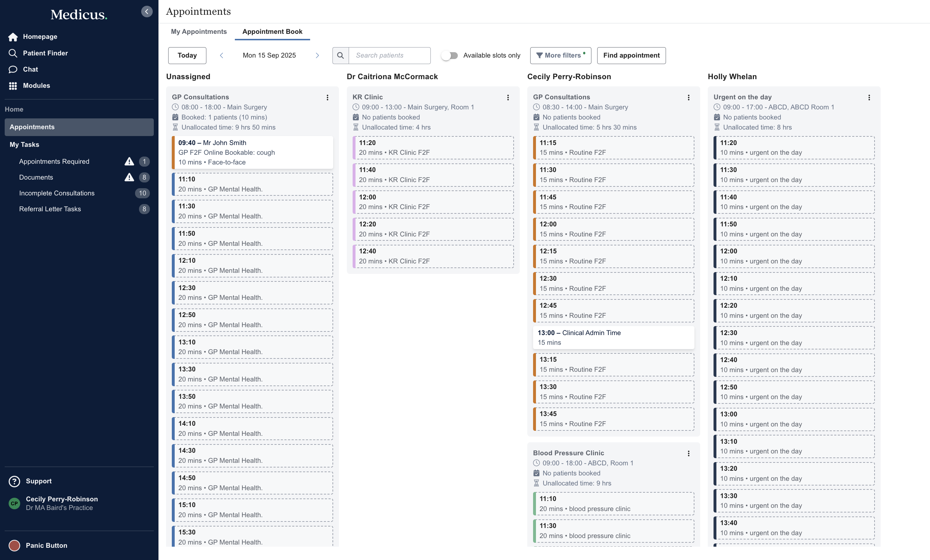The width and height of the screenshot is (930, 560).
Task: Select the 14:10 GP Mental Health slot
Action: coord(252,428)
